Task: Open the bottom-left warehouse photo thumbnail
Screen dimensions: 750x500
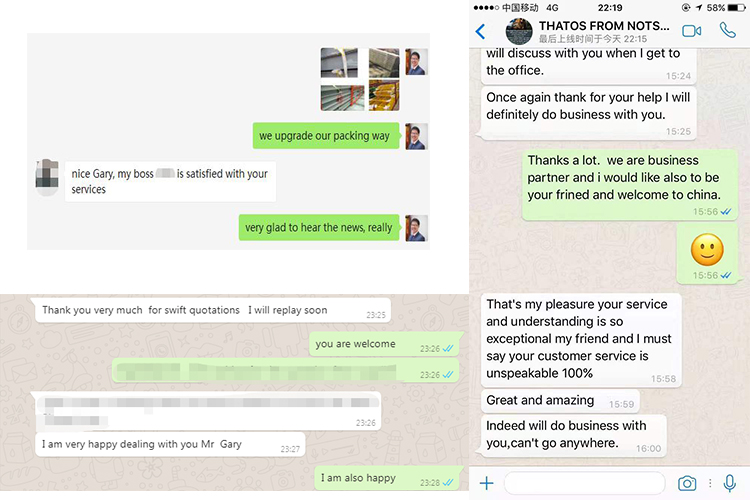Action: (x=342, y=98)
